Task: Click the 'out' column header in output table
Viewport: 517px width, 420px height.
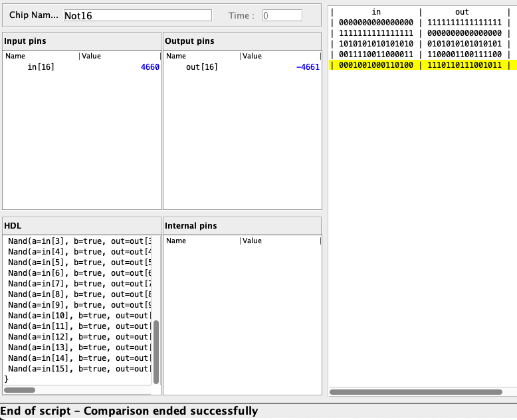Action: (462, 12)
